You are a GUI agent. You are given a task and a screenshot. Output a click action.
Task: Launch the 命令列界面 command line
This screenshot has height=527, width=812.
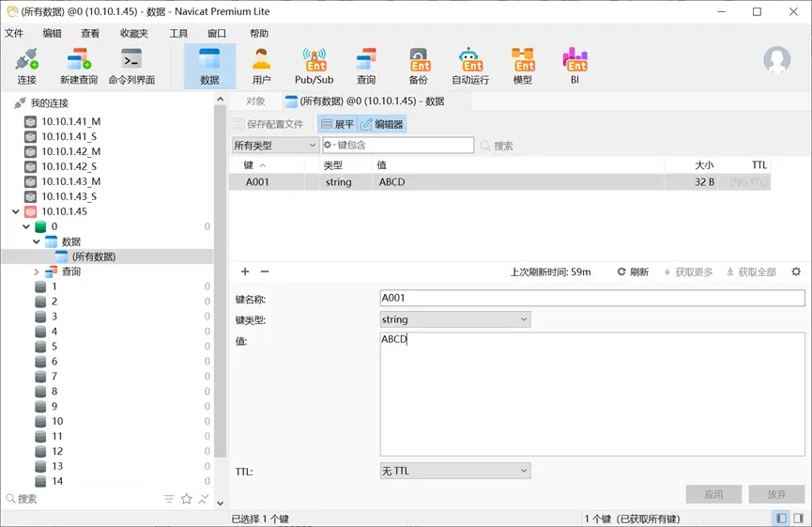coord(131,67)
